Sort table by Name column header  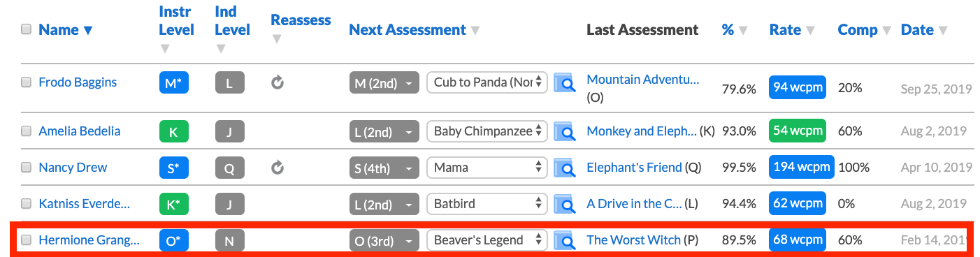pyautogui.click(x=66, y=29)
